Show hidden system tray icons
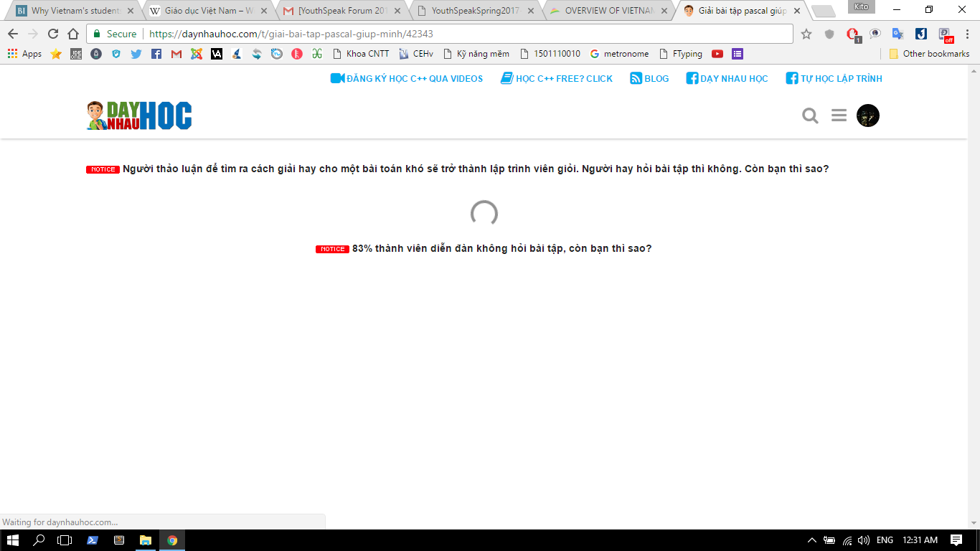This screenshot has height=551, width=980. (811, 540)
